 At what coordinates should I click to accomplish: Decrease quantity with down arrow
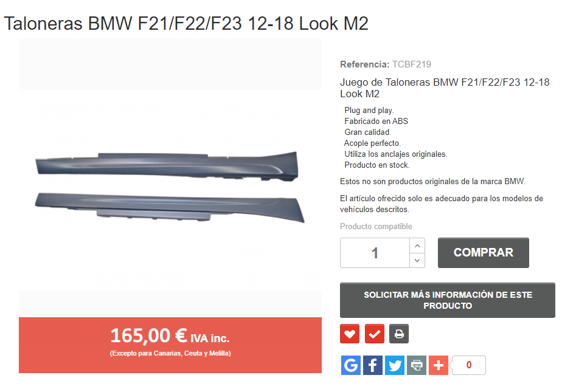point(417,260)
